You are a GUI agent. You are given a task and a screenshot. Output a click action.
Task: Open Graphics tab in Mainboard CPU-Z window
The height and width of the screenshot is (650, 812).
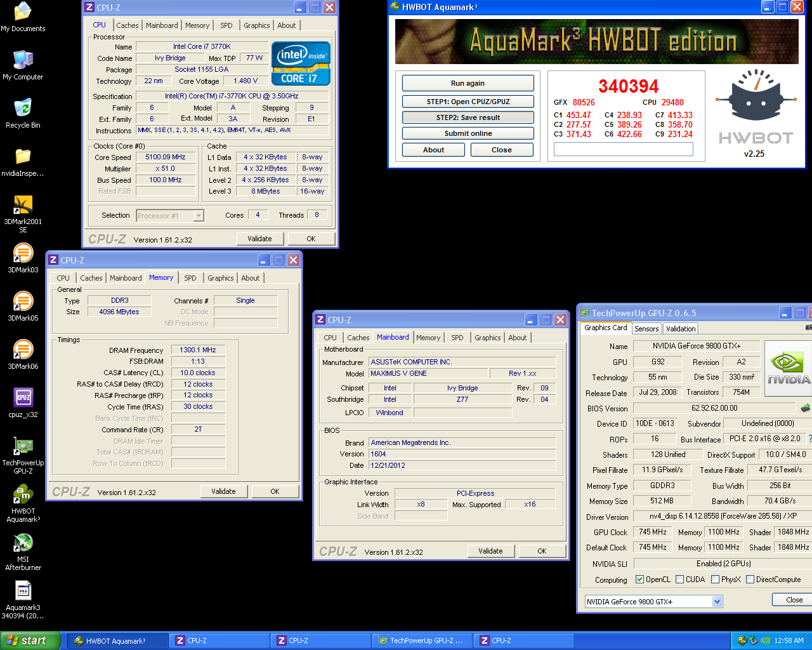(487, 338)
